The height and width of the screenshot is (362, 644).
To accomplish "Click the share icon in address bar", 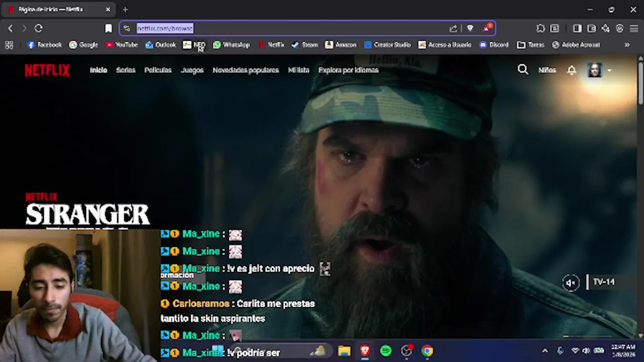I will tap(453, 29).
